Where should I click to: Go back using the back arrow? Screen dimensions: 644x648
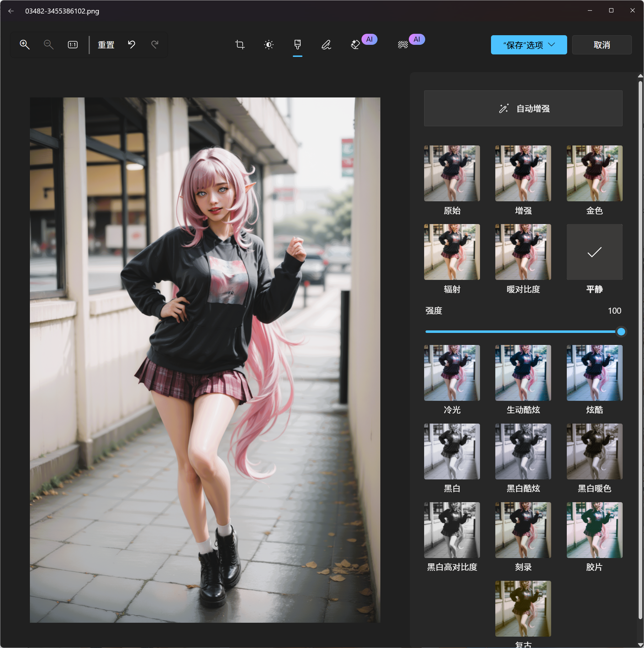tap(11, 11)
